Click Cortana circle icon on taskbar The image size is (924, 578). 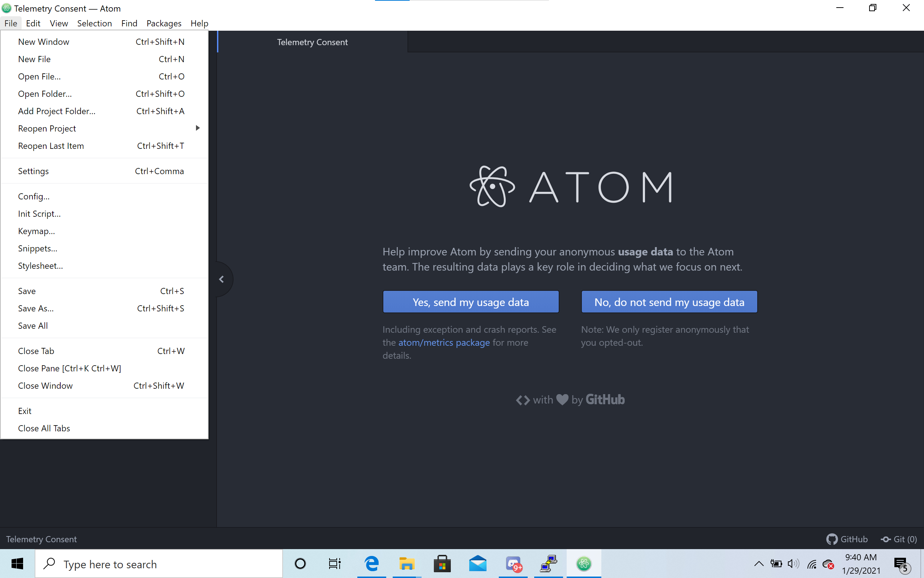(301, 564)
